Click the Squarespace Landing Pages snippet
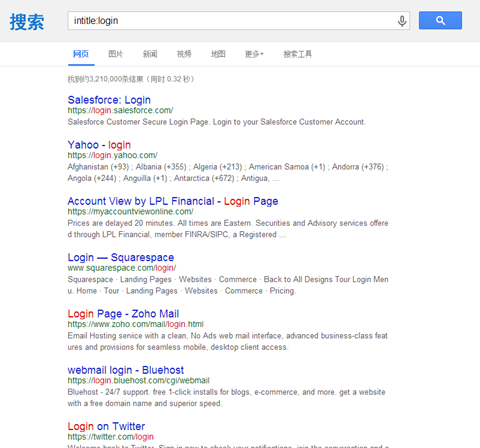480x448 pixels. [228, 285]
